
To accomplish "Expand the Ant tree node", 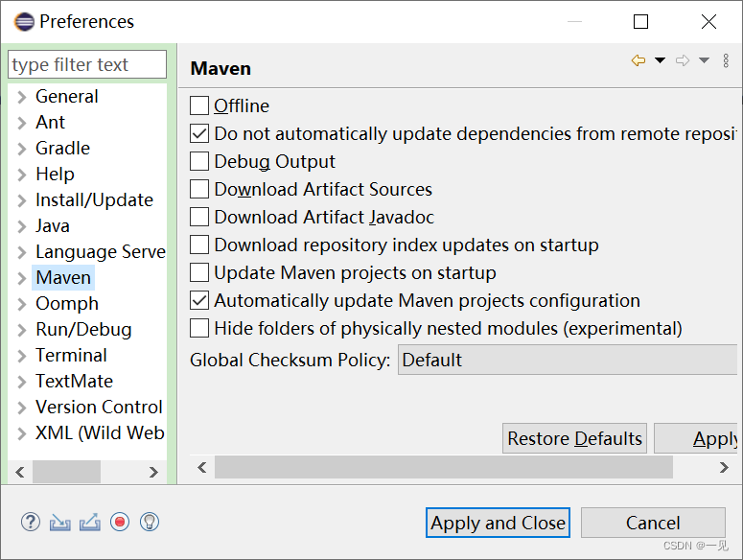I will click(x=22, y=123).
